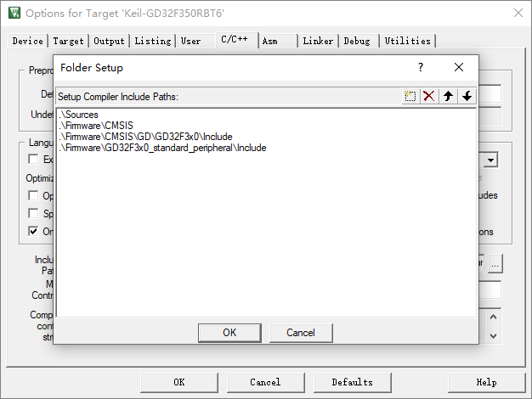Close the Options for Target window
This screenshot has width=532, height=399.
click(518, 13)
